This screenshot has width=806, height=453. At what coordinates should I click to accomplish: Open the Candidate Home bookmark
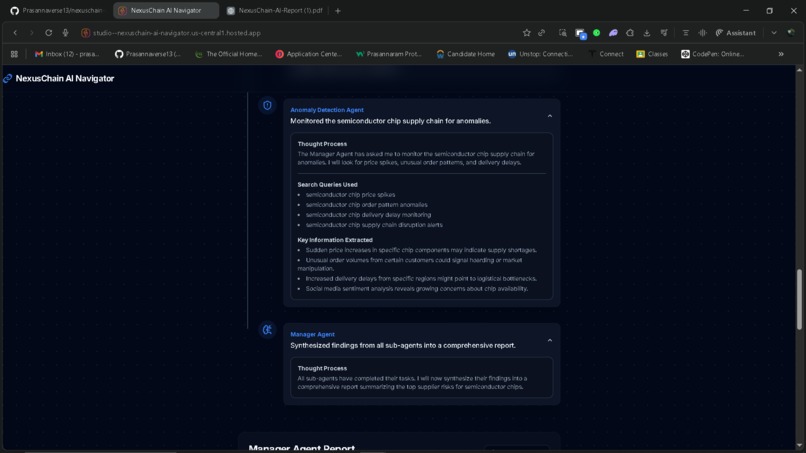[465, 54]
